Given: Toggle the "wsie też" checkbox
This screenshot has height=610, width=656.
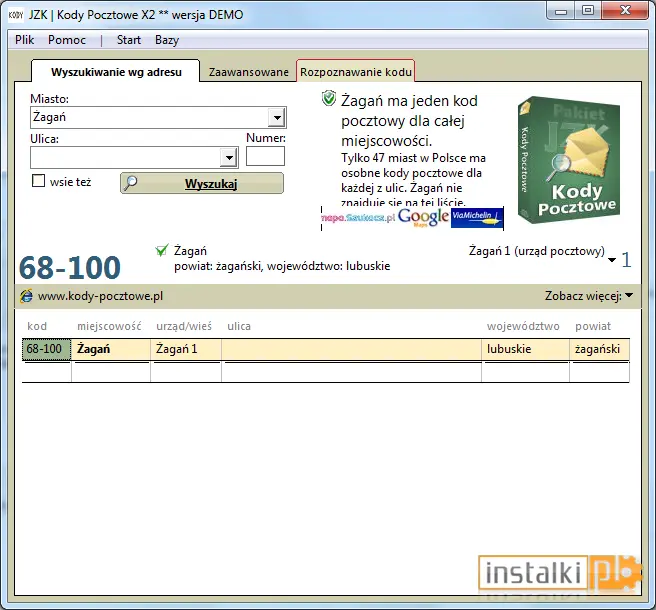Looking at the screenshot, I should pos(38,181).
